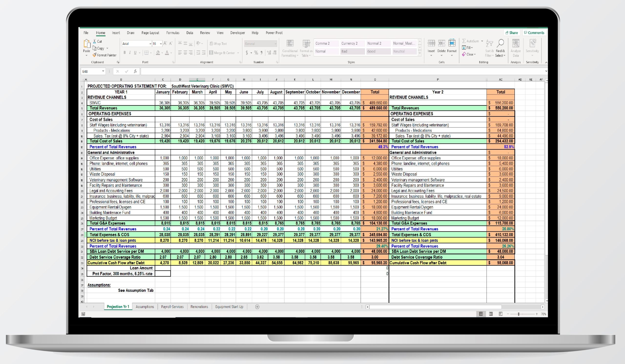This screenshot has height=364, width=625.
Task: Open the font name dropdown (Arial)
Action: pyautogui.click(x=150, y=44)
